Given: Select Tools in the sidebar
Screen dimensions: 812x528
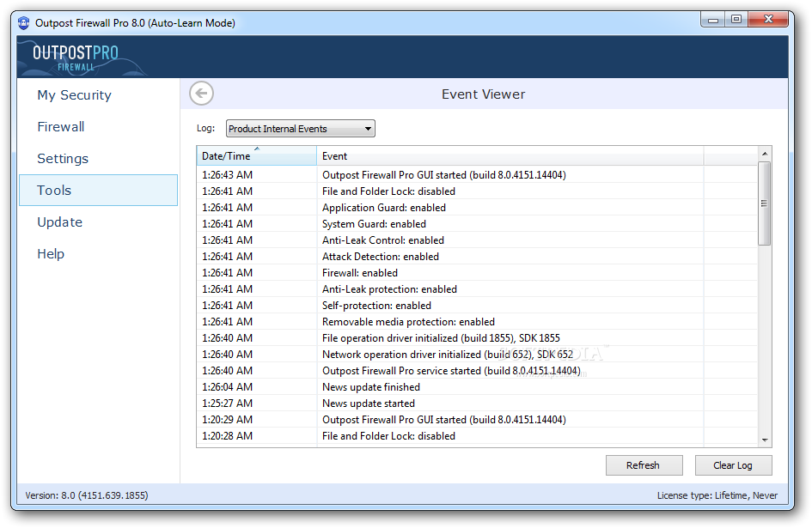Looking at the screenshot, I should coord(99,190).
